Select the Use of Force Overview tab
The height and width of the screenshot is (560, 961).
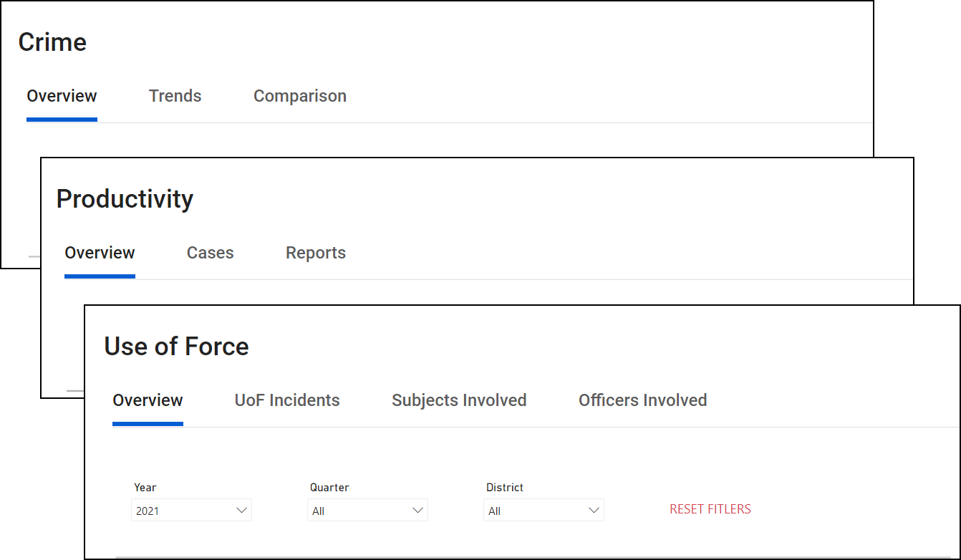tap(148, 400)
